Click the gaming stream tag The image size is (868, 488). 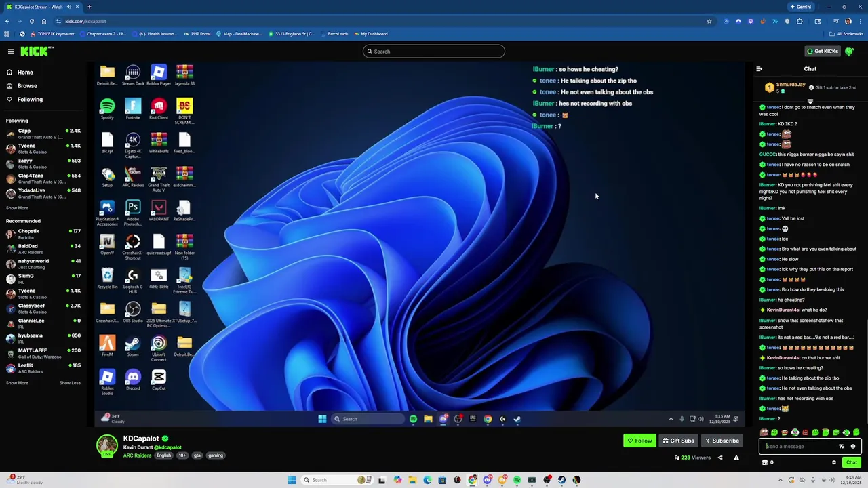[216, 455]
